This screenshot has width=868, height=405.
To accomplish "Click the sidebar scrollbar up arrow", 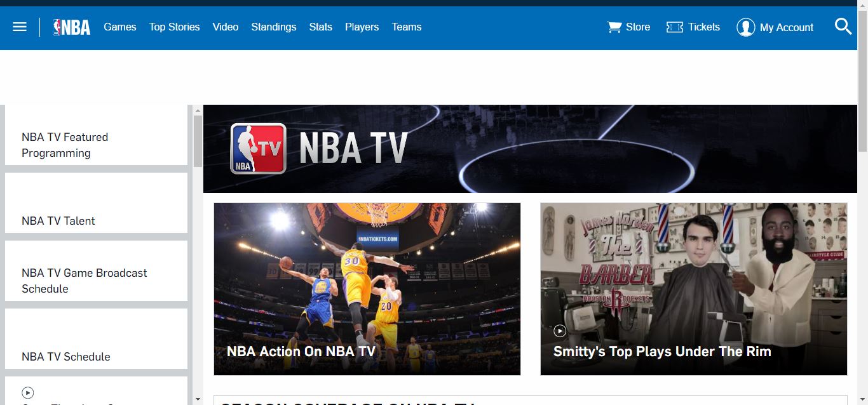I will (198, 110).
